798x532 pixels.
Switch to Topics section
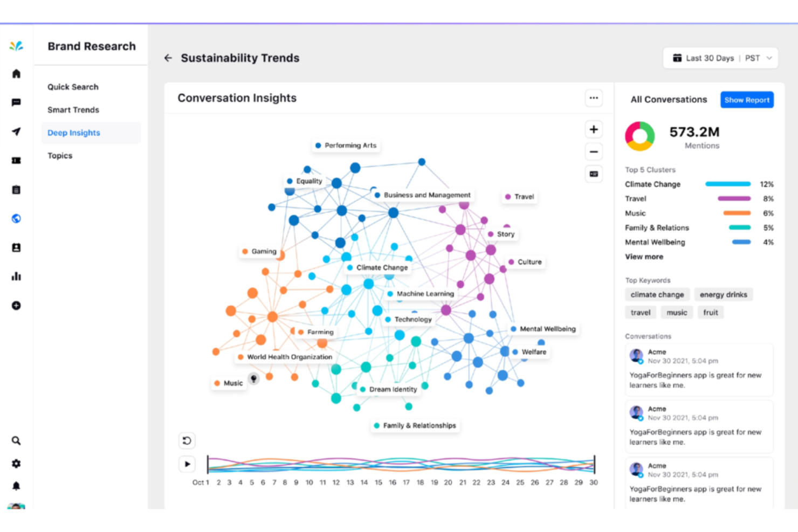(x=59, y=155)
